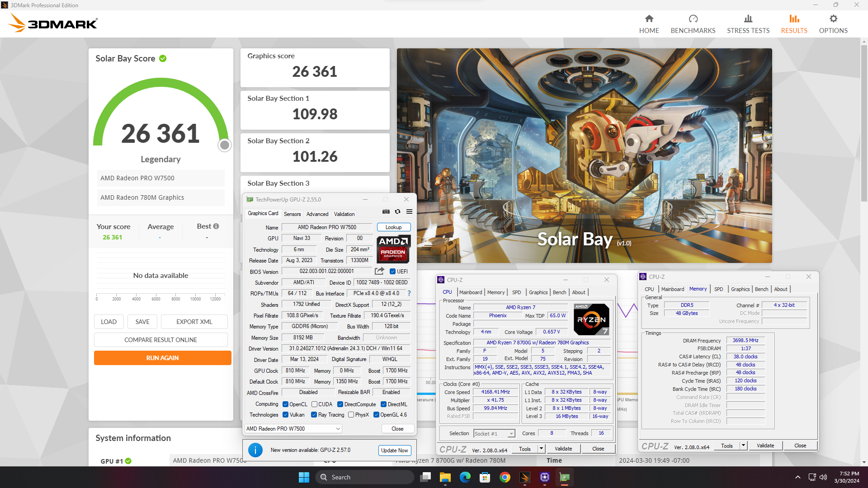Toggle the Ray Tracing checkbox
This screenshot has height=488, width=868.
[314, 415]
